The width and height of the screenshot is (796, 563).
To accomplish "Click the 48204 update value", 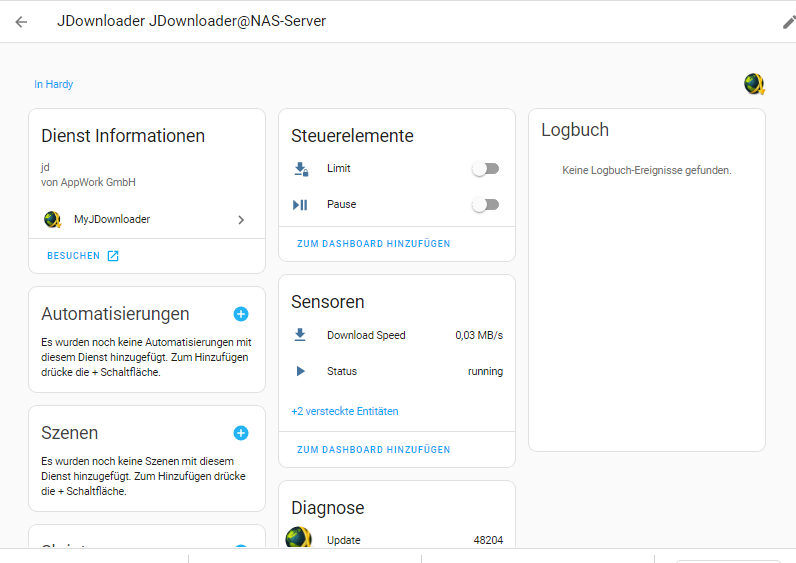I will click(x=488, y=540).
